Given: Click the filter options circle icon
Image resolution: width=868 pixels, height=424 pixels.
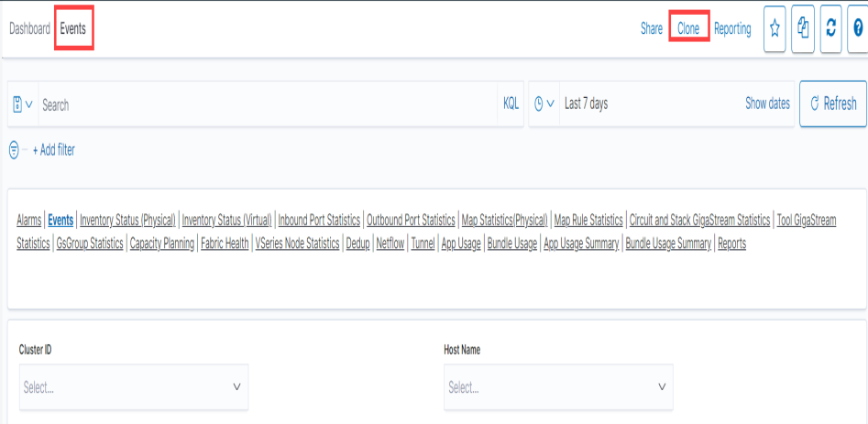Looking at the screenshot, I should [x=14, y=150].
